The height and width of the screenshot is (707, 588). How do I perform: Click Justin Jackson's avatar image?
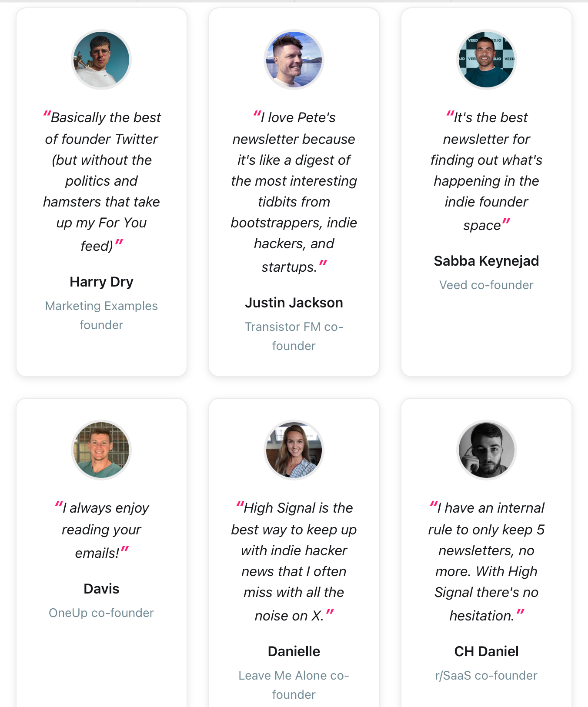tap(294, 60)
